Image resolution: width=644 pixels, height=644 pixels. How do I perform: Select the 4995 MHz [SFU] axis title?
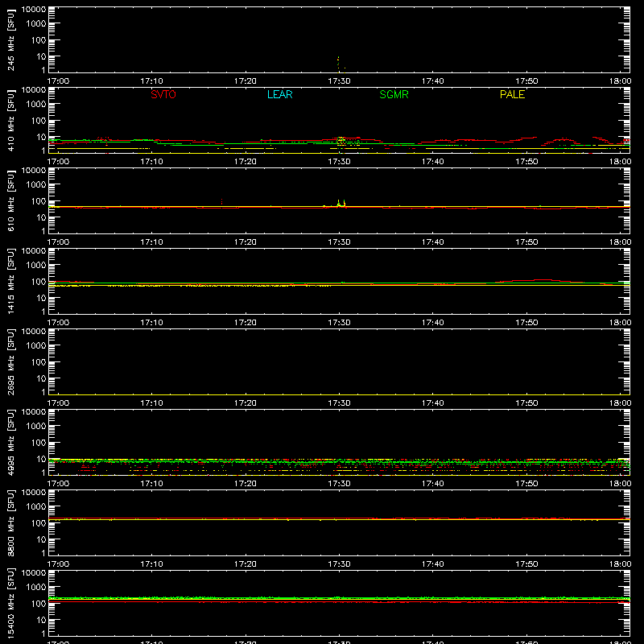10,442
